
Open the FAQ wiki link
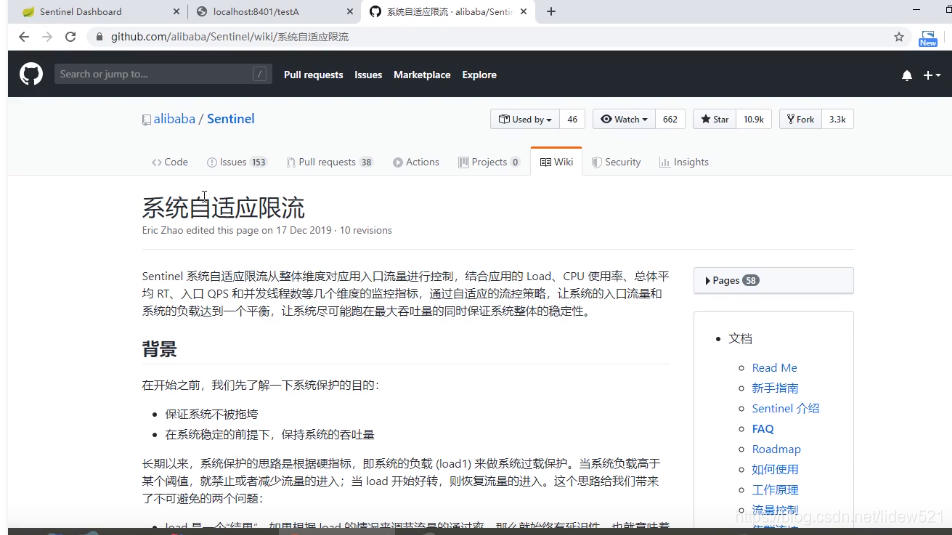pyautogui.click(x=763, y=429)
